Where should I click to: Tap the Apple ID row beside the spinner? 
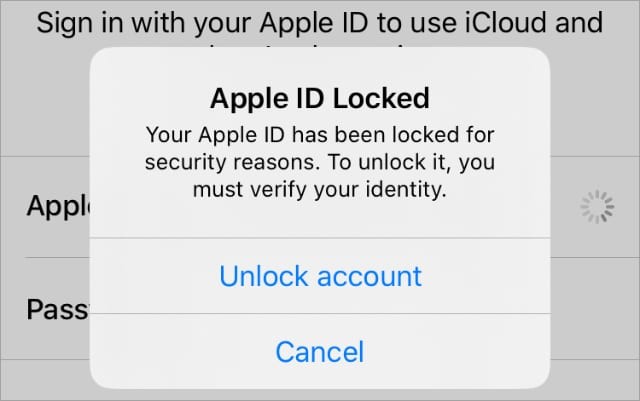pos(570,207)
